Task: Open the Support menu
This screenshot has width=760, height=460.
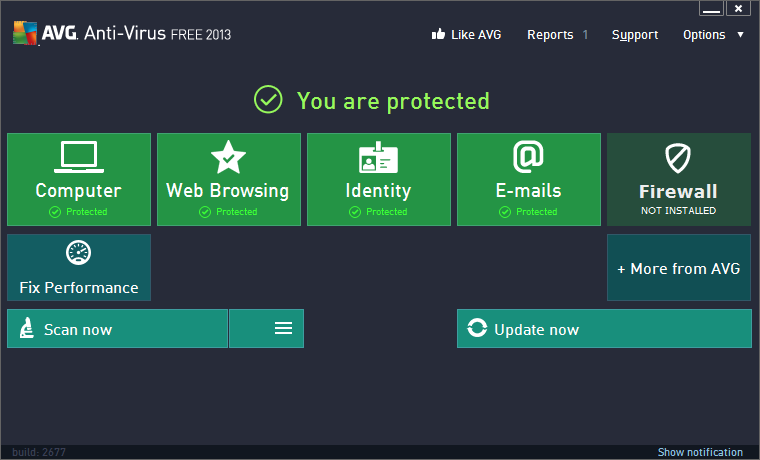Action: (x=635, y=34)
